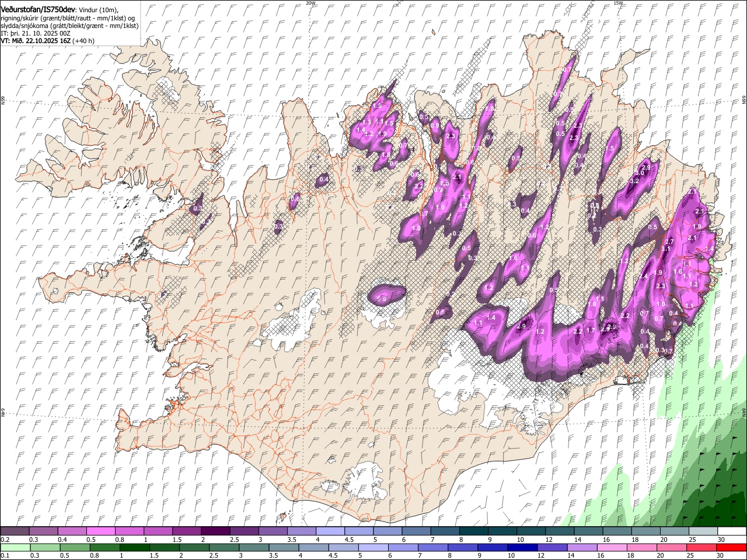This screenshot has height=560, width=747.
Task: Click the 0.2–0.3 swatch in the upper snow legend
Action: click(15, 531)
